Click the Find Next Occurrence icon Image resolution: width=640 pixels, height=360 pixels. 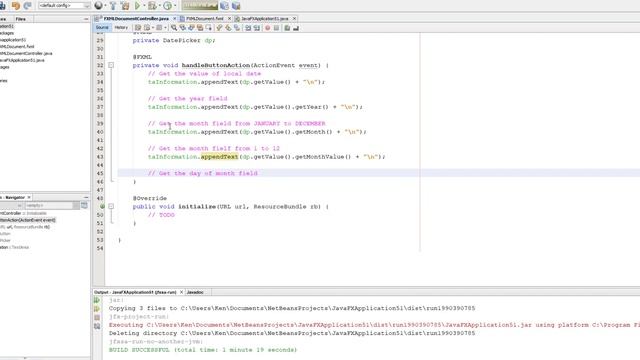pyautogui.click(x=191, y=28)
